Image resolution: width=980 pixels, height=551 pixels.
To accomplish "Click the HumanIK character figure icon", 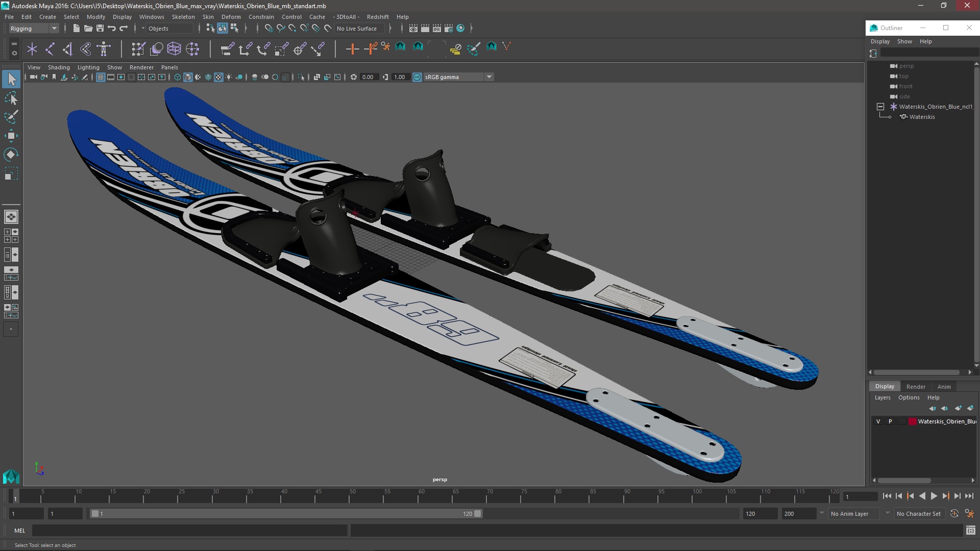I will (104, 49).
